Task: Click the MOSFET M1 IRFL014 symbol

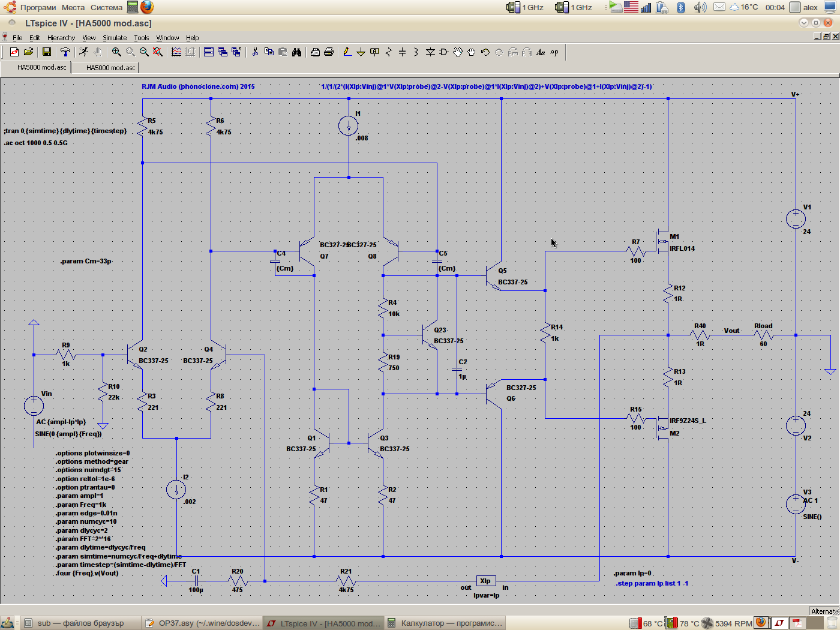Action: 662,241
